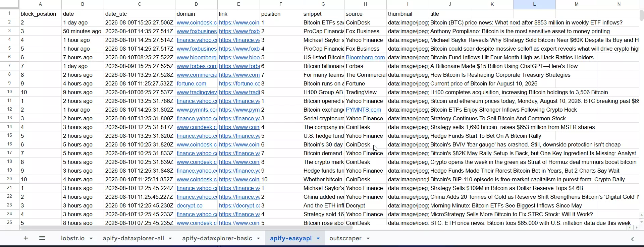Select the thumbnail header cell
Image resolution: width=644 pixels, height=247 pixels.
408,14
